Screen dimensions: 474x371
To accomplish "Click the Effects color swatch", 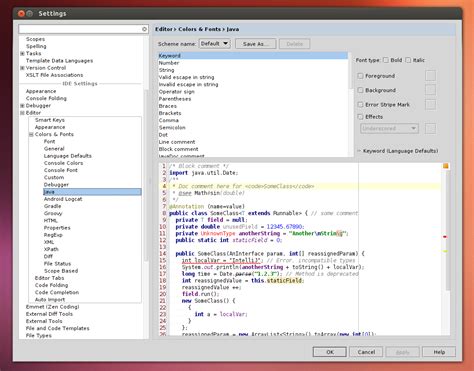I will [x=430, y=128].
